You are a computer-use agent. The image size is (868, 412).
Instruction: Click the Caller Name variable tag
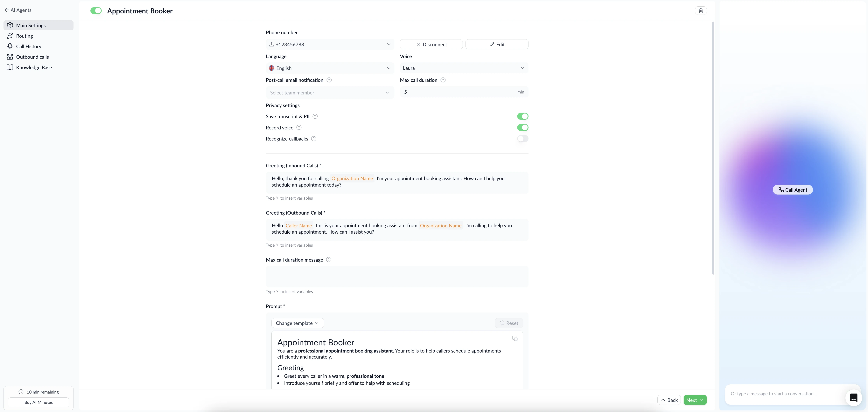point(298,226)
